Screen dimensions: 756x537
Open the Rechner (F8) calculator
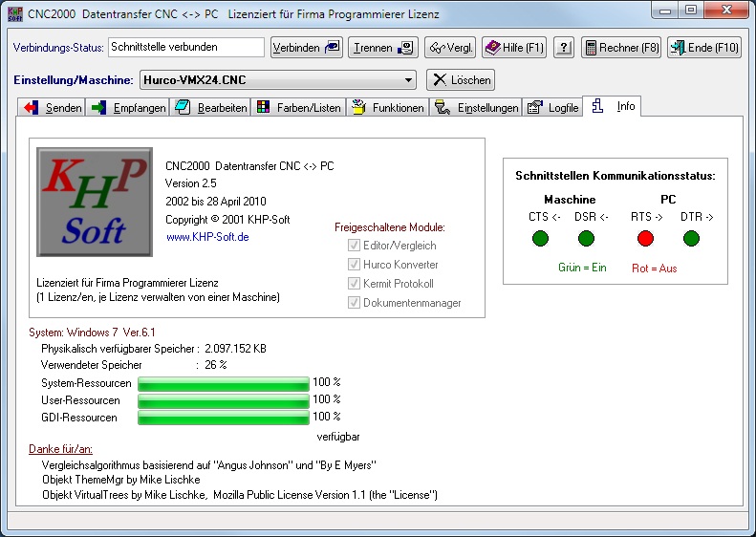coord(621,48)
